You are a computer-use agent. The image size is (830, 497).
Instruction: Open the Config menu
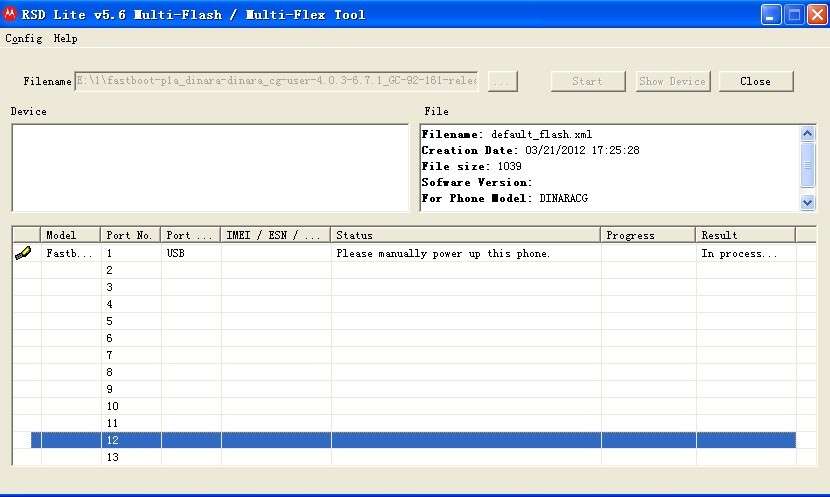[23, 38]
